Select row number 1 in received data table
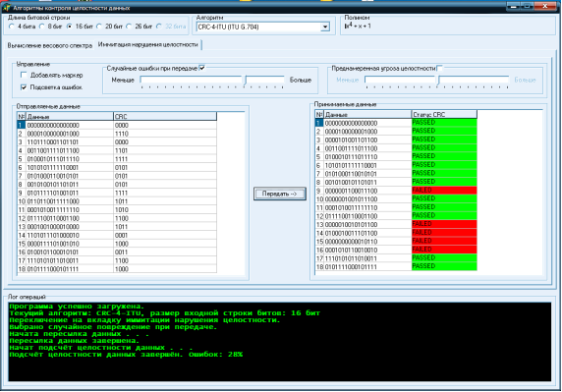Viewport: 562px width, 392px height. click(x=319, y=123)
